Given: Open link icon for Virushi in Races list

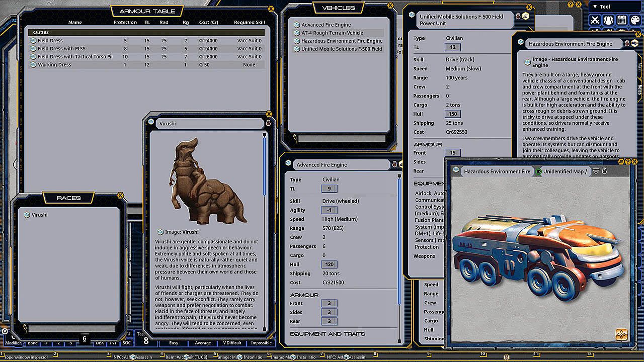Looking at the screenshot, I should (27, 215).
